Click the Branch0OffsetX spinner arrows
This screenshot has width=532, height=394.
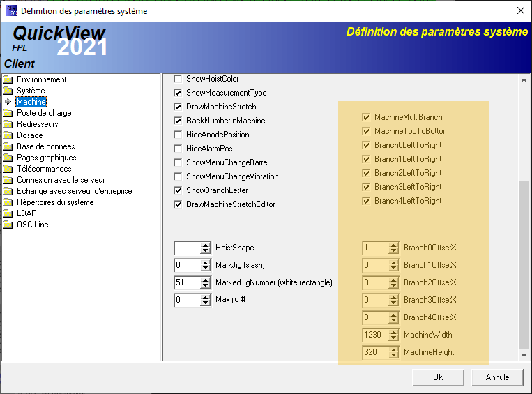(x=393, y=248)
